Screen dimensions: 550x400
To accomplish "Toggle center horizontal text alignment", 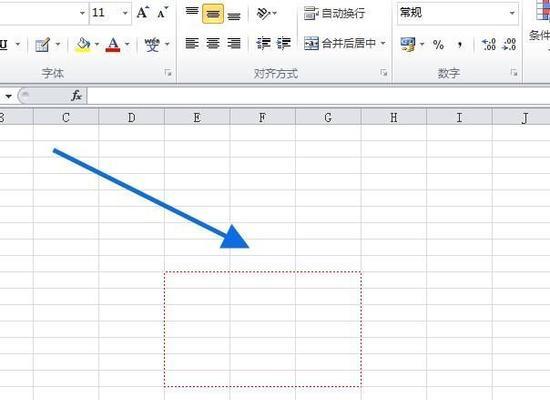I will pyautogui.click(x=213, y=44).
